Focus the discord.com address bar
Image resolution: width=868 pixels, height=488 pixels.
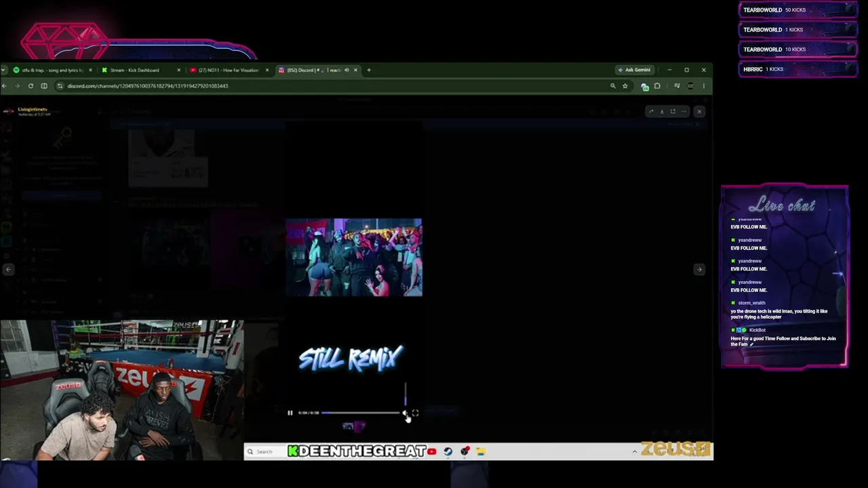(x=332, y=86)
